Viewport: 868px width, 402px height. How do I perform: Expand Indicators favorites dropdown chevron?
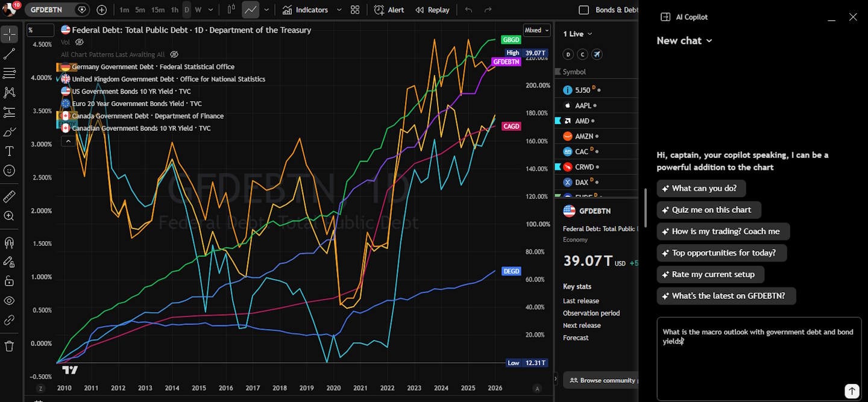coord(339,10)
